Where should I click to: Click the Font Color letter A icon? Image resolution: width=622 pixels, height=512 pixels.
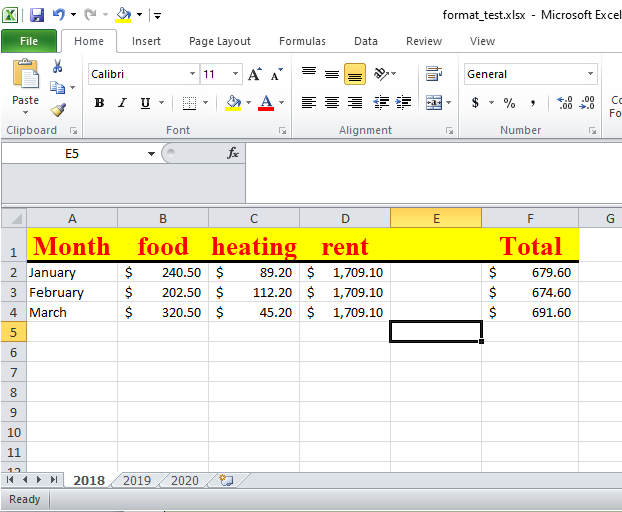pos(266,103)
